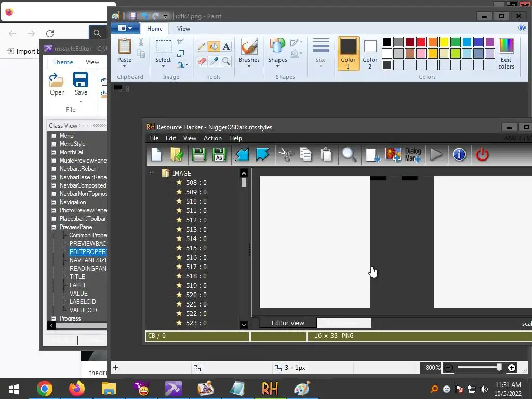The width and height of the screenshot is (532, 399).
Task: Open Resource Hacker Action menu
Action: click(212, 138)
